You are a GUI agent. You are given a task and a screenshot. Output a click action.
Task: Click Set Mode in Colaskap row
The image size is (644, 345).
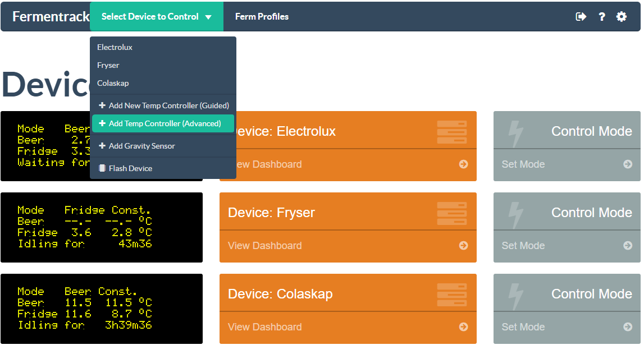[567, 327]
